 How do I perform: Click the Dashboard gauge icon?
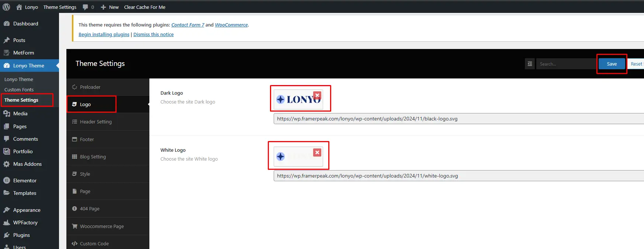[7, 24]
